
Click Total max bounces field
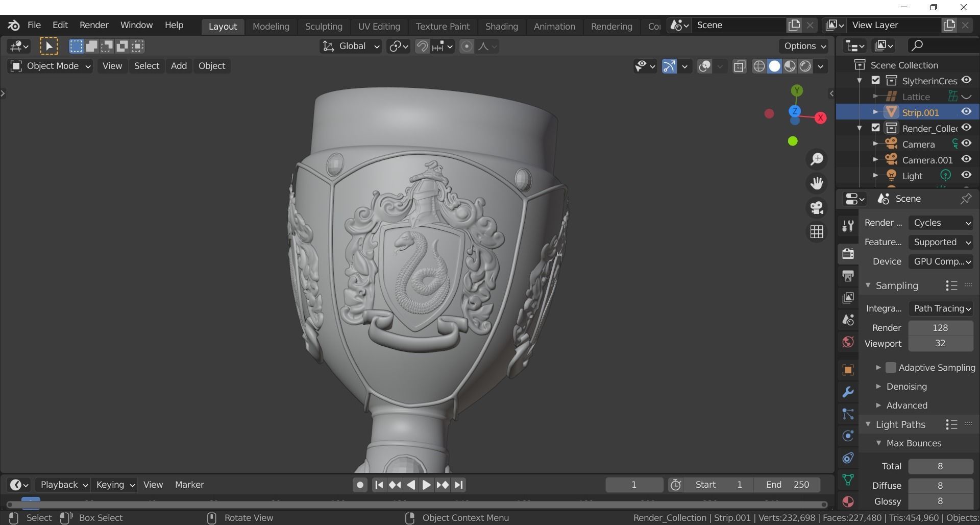941,467
